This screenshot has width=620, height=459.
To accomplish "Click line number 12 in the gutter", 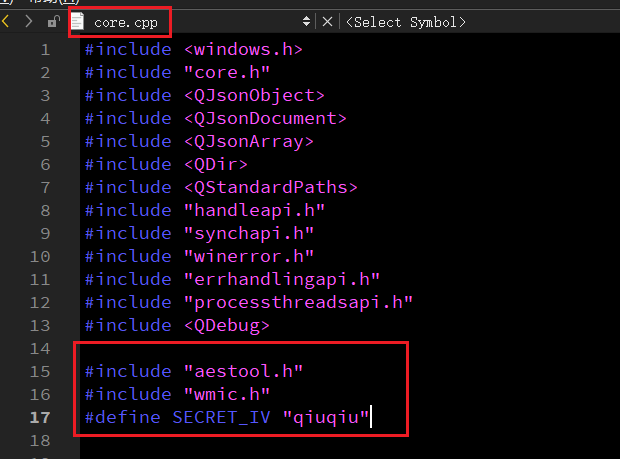I will point(40,302).
